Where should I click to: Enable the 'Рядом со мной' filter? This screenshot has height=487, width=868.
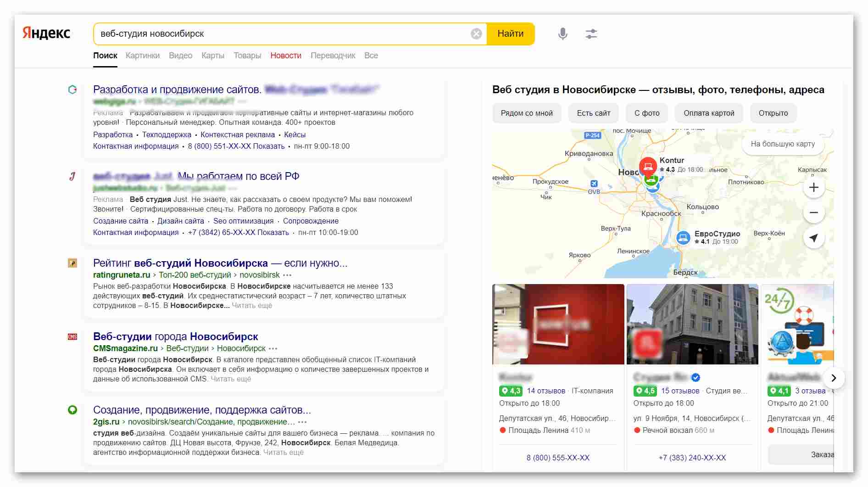[x=527, y=113]
